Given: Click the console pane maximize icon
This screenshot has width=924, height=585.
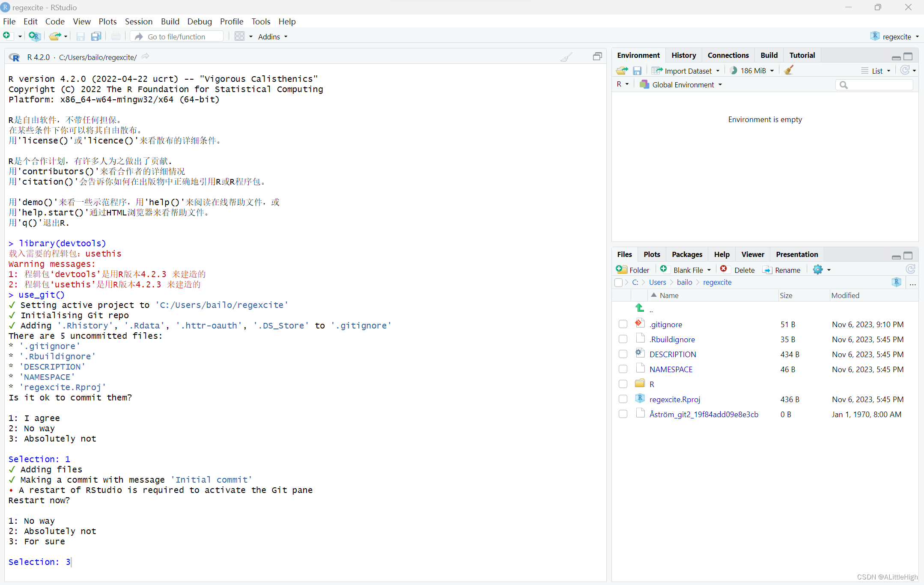Looking at the screenshot, I should (x=597, y=57).
